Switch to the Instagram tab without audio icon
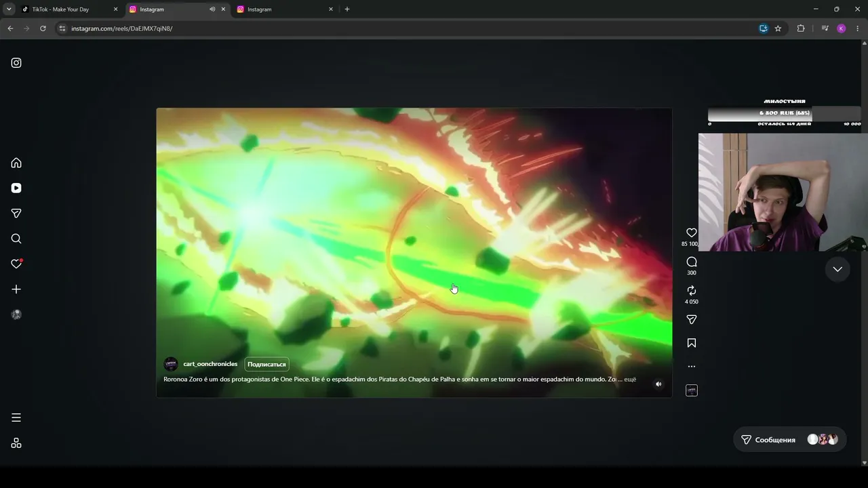Viewport: 868px width, 488px height. coord(285,9)
